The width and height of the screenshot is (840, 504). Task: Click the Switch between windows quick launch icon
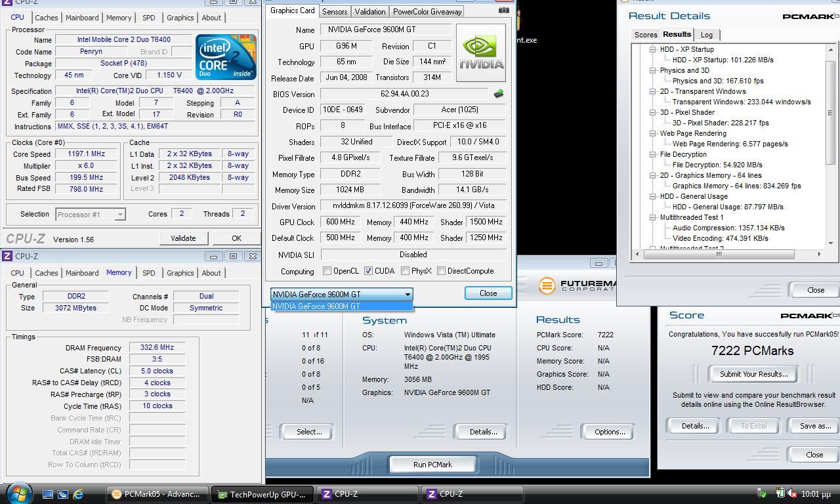pos(63,494)
